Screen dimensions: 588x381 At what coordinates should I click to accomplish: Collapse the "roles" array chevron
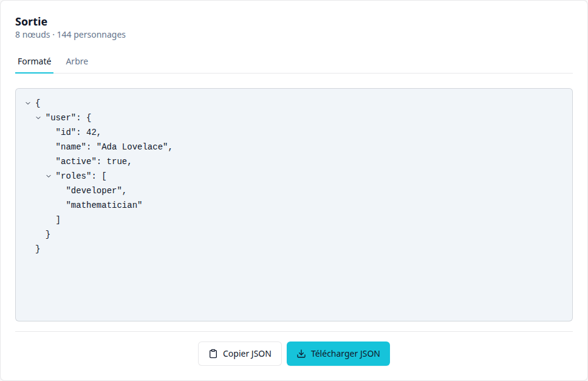49,176
